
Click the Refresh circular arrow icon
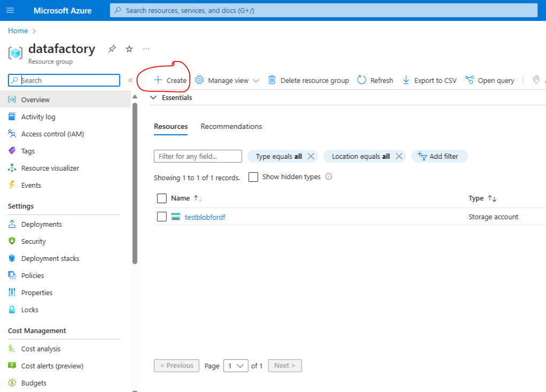point(362,80)
